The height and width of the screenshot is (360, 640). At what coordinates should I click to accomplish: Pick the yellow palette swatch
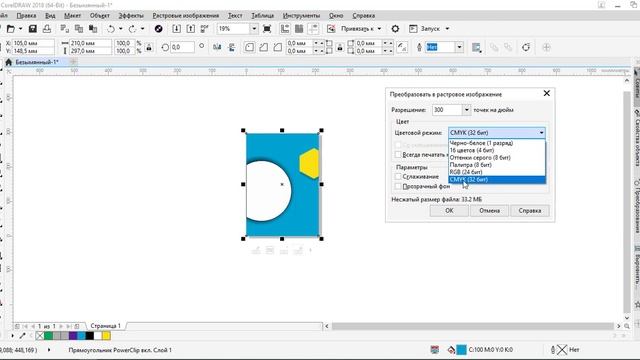click(106, 336)
